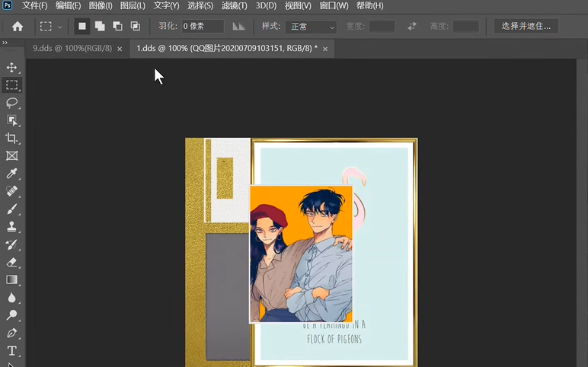Select the Horizontal Type tool
This screenshot has width=588, height=367.
(11, 351)
